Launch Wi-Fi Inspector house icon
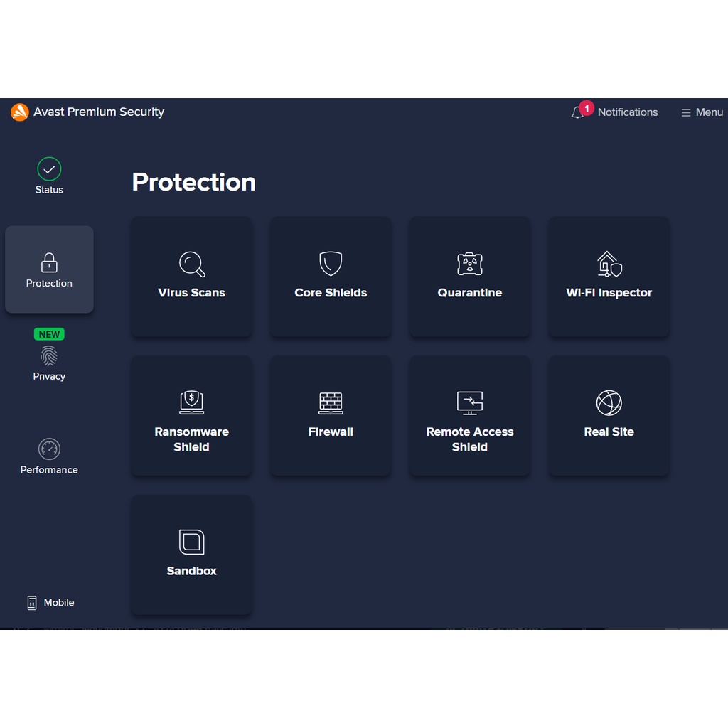The height and width of the screenshot is (728, 728). pyautogui.click(x=609, y=264)
